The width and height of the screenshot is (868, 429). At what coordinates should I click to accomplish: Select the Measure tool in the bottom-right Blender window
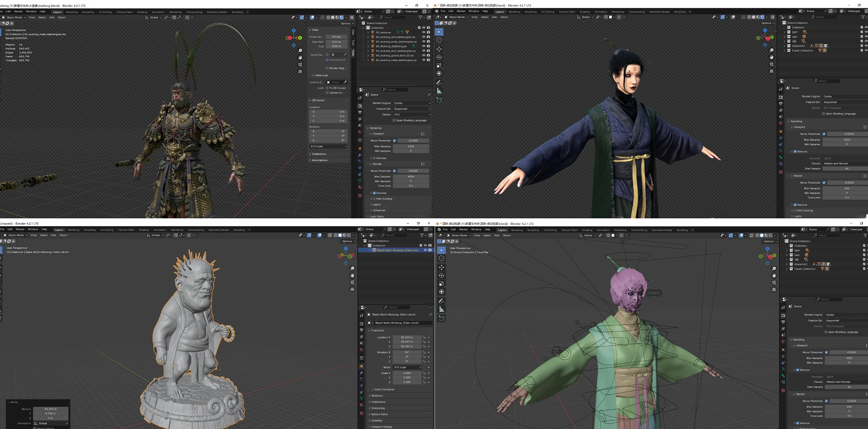point(441,309)
